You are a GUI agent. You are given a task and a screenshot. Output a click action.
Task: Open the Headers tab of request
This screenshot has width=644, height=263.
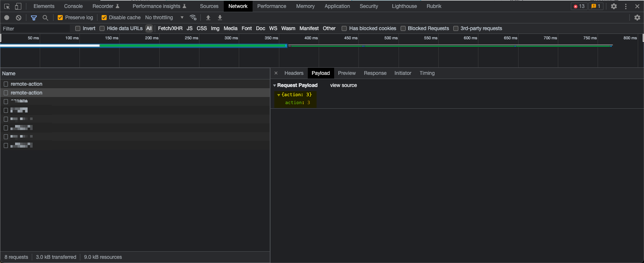pyautogui.click(x=294, y=73)
